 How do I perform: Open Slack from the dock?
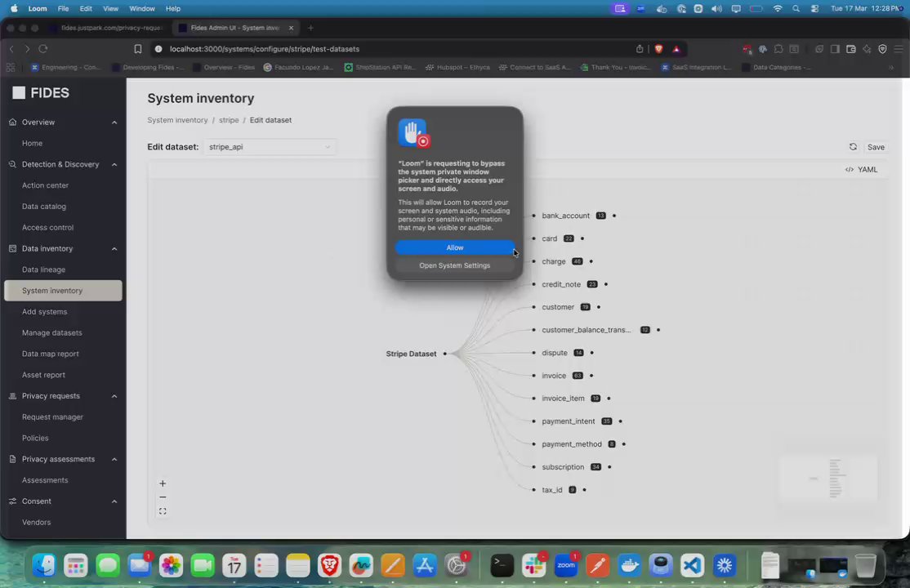(x=533, y=565)
